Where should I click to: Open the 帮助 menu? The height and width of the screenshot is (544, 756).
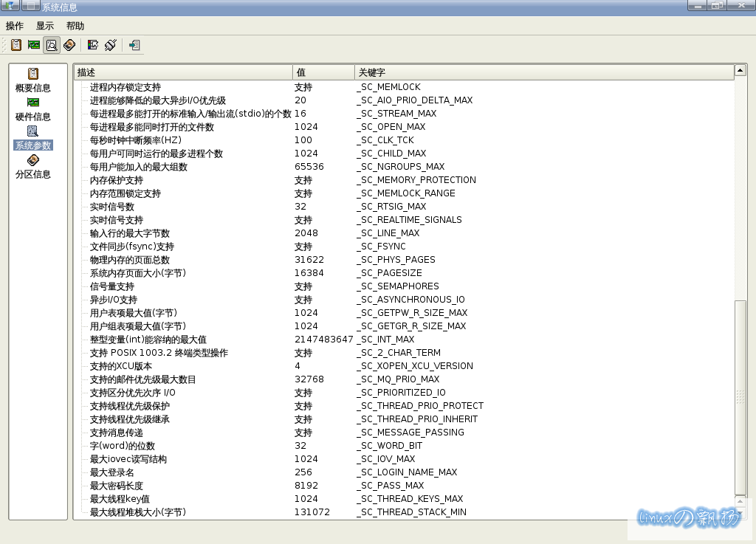(x=75, y=26)
